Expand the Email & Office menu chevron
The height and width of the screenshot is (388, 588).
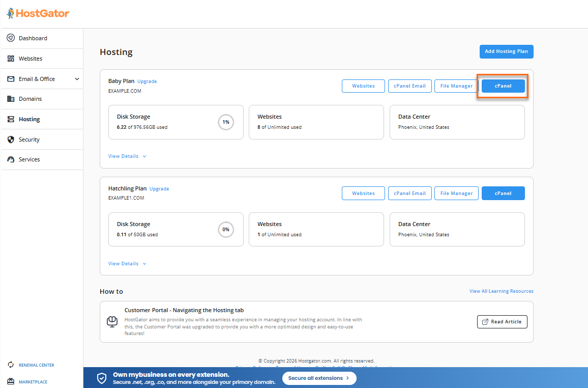(x=77, y=79)
